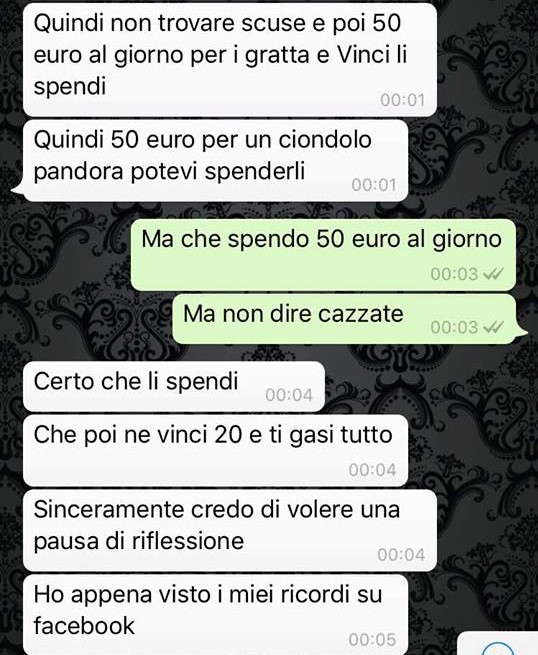The width and height of the screenshot is (538, 655).
Task: Click the 00:01 timestamp on the first message
Action: [x=403, y=100]
